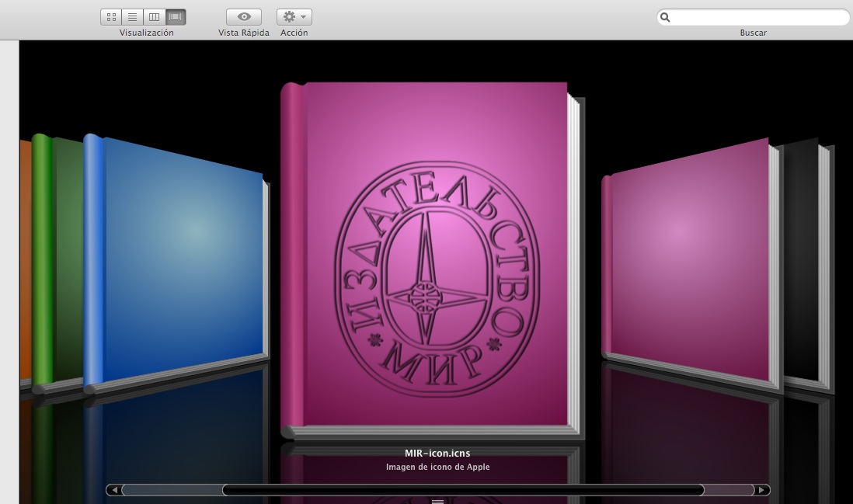
Task: Select the blue book cover on left
Action: click(x=177, y=264)
